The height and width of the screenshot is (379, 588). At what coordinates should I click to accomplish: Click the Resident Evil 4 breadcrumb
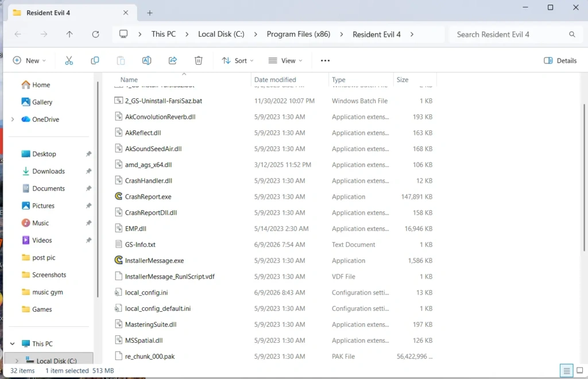[377, 34]
